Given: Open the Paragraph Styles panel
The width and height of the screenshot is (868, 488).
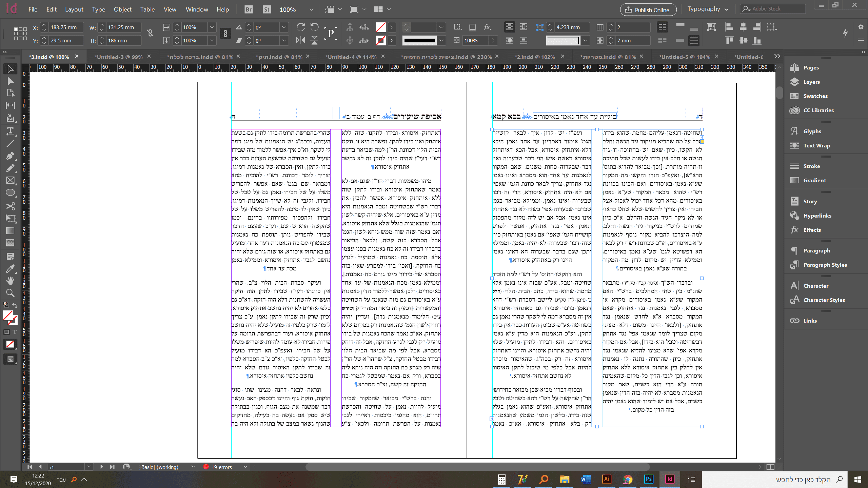Looking at the screenshot, I should tap(825, 265).
